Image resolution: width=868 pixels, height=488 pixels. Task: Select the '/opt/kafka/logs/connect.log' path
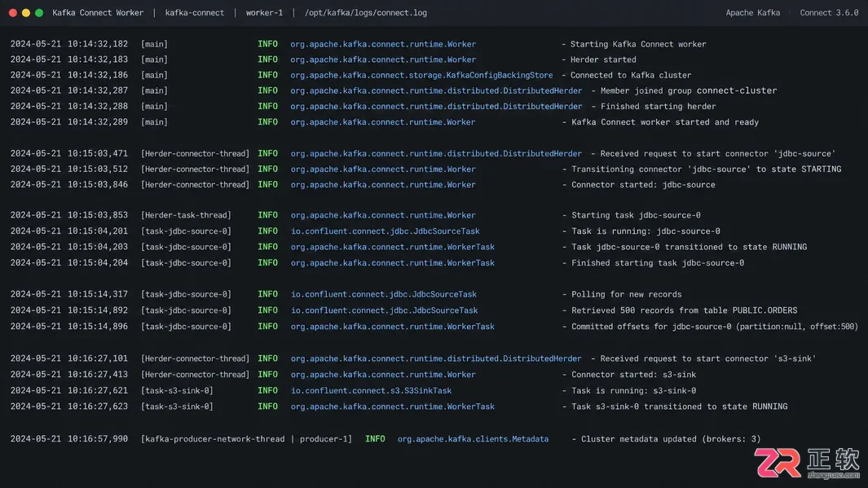tap(366, 13)
